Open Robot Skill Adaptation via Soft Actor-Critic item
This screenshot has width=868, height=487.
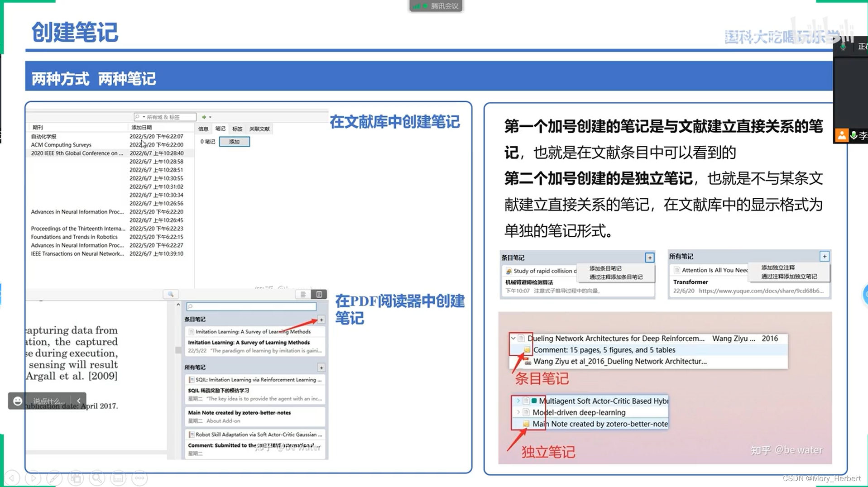coord(255,434)
